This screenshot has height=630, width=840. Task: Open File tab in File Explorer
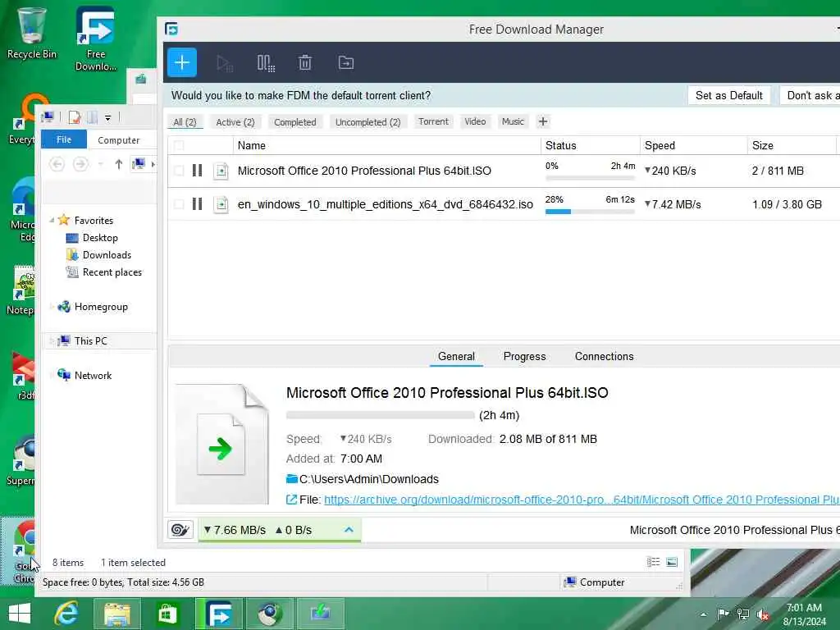[x=64, y=139]
